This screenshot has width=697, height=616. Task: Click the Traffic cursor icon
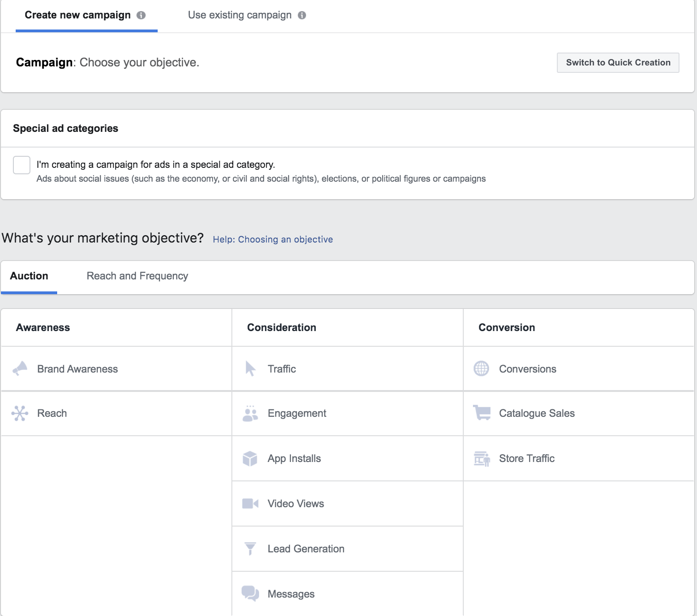[250, 369]
